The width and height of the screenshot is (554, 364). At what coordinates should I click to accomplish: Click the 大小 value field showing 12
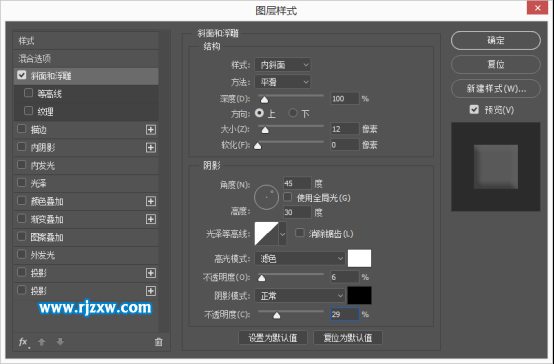pos(344,129)
